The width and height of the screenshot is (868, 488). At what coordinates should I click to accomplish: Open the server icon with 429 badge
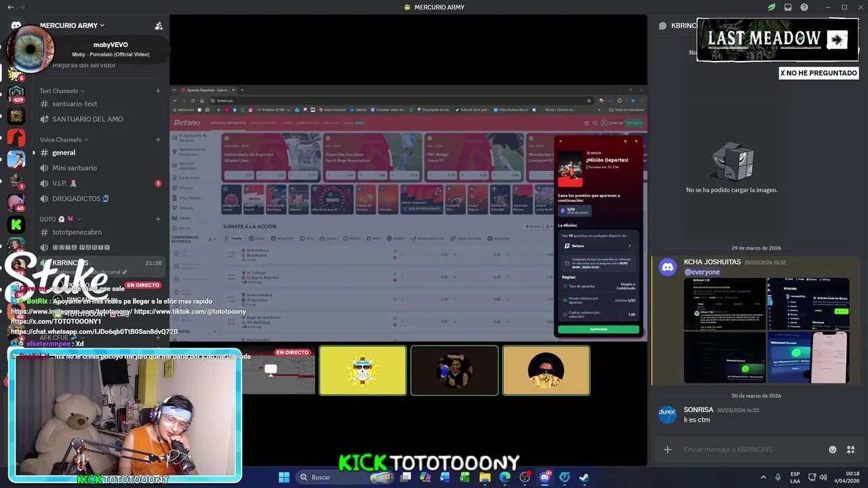coord(16,93)
